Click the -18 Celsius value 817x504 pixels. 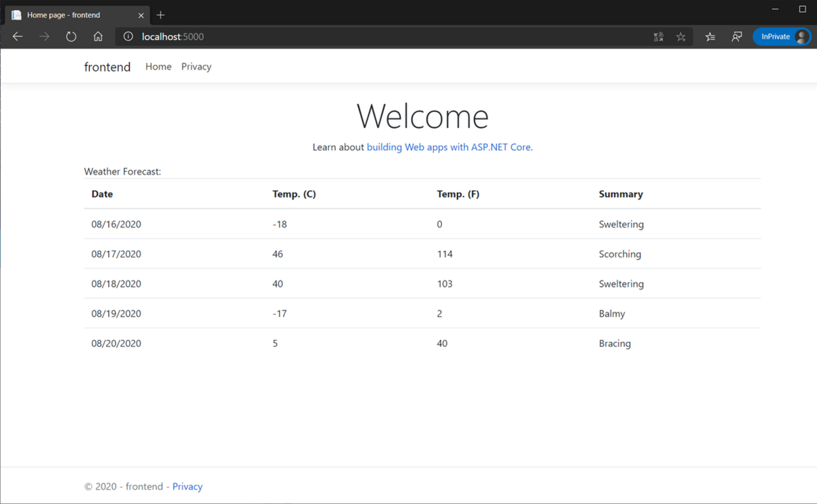pos(280,224)
